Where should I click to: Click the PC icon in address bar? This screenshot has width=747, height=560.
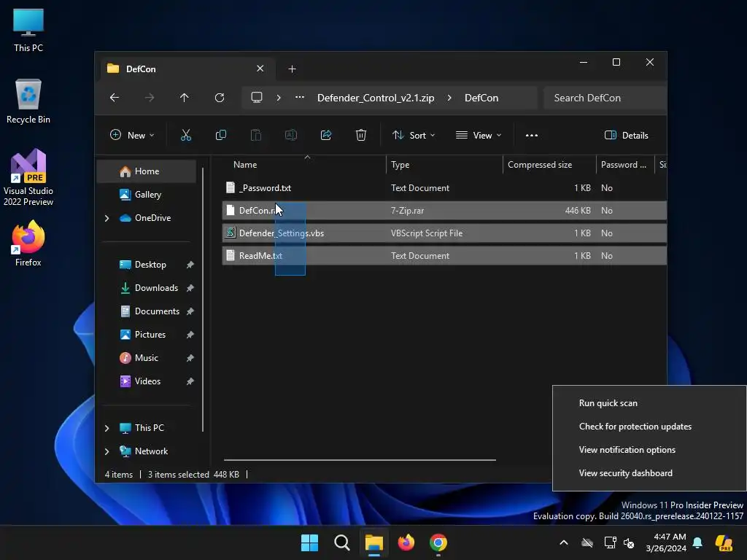click(257, 98)
